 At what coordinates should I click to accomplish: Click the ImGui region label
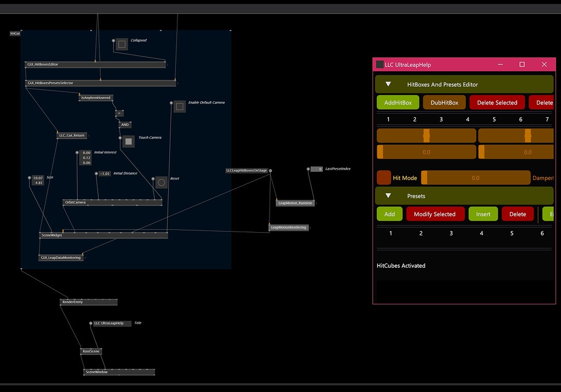tap(15, 33)
